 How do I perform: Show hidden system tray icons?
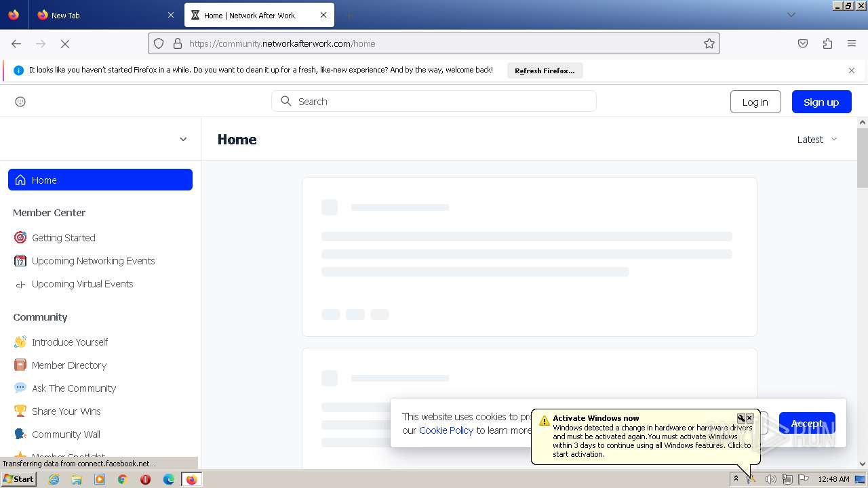736,479
